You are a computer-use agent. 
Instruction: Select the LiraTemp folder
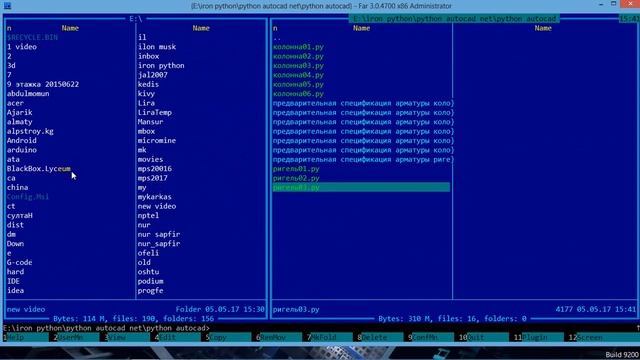coord(155,113)
